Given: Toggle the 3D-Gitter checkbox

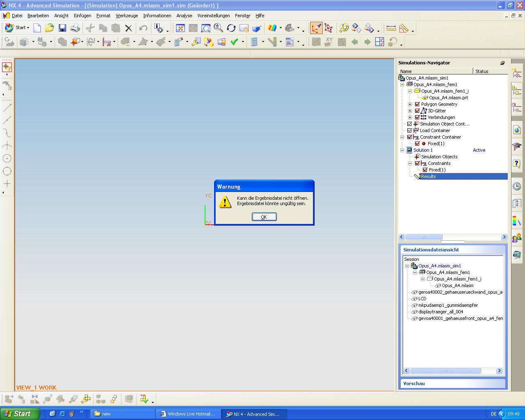Looking at the screenshot, I should 417,111.
